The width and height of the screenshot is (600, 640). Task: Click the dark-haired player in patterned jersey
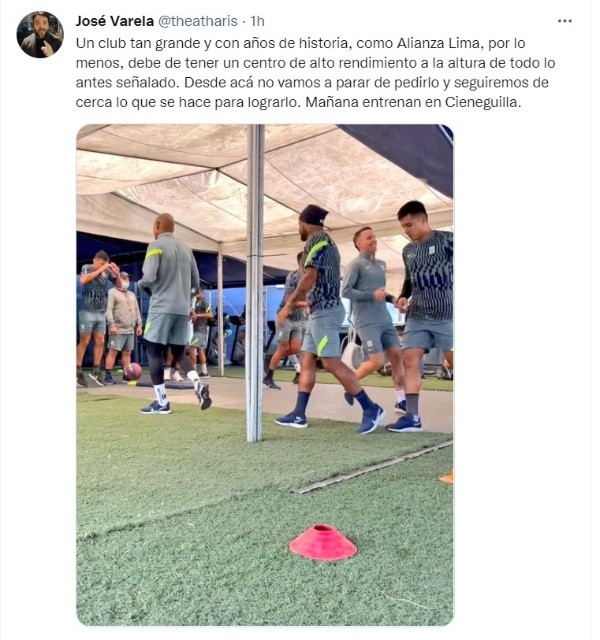pos(422,316)
